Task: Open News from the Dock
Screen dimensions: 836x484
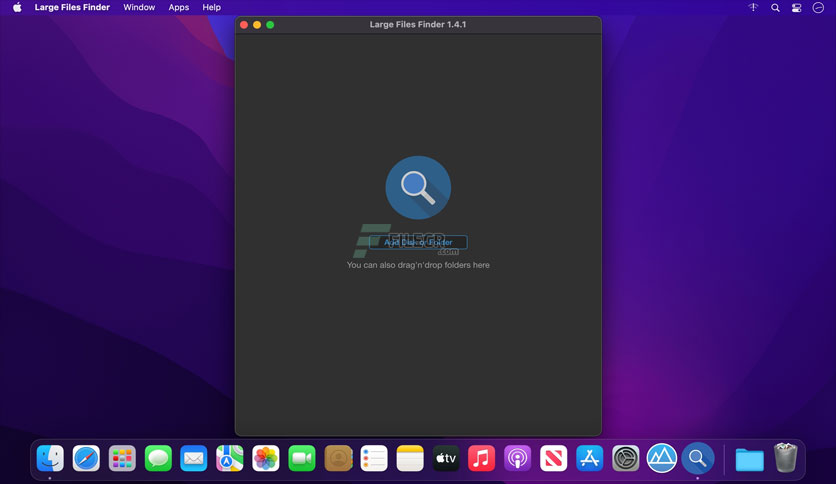Action: [x=553, y=458]
